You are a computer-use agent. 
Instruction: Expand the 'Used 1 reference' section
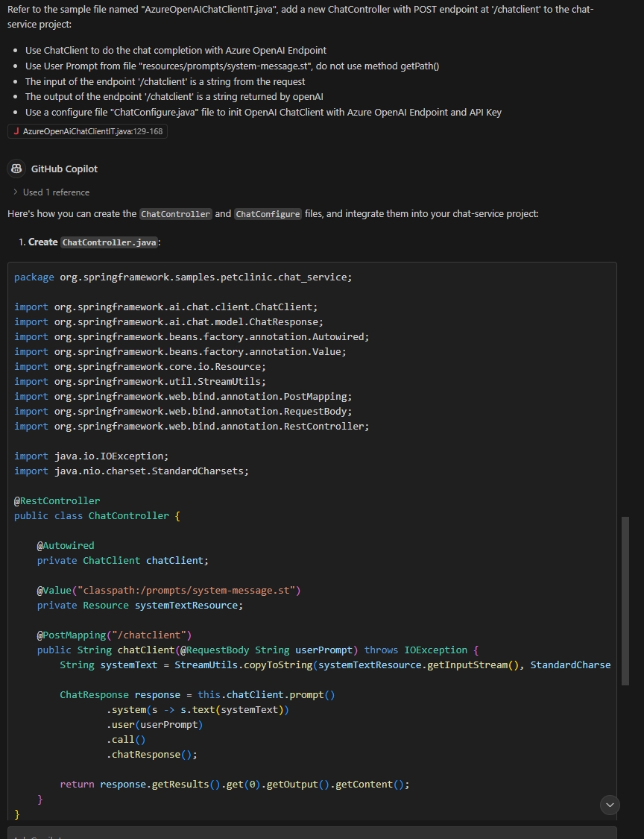pyautogui.click(x=51, y=192)
